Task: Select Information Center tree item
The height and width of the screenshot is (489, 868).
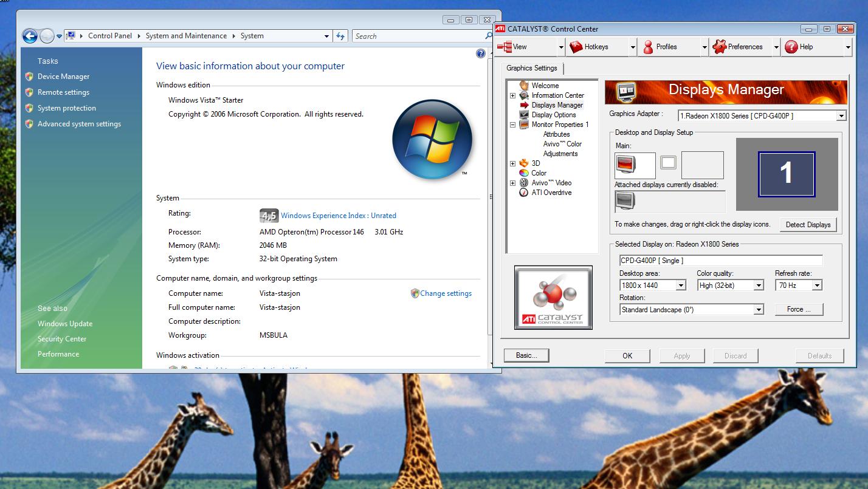Action: coord(557,95)
